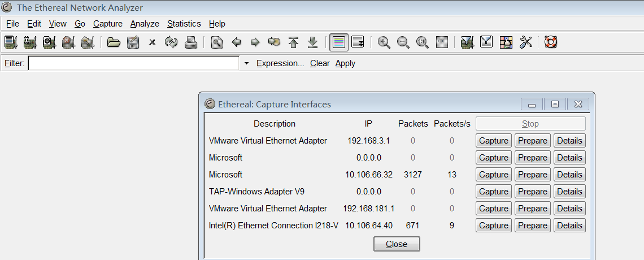Screen dimensions: 644x260
Task: Open the Go menu
Action: tap(80, 24)
